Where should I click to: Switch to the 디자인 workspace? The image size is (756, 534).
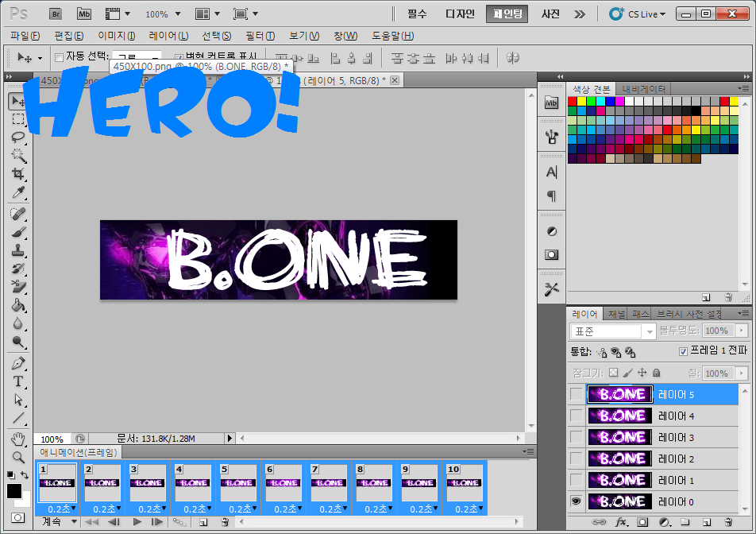460,14
